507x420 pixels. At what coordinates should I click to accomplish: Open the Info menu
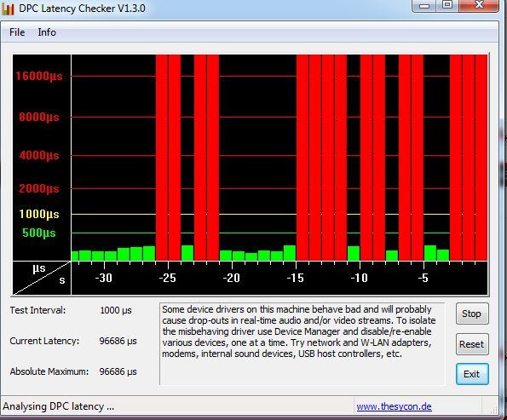point(47,32)
